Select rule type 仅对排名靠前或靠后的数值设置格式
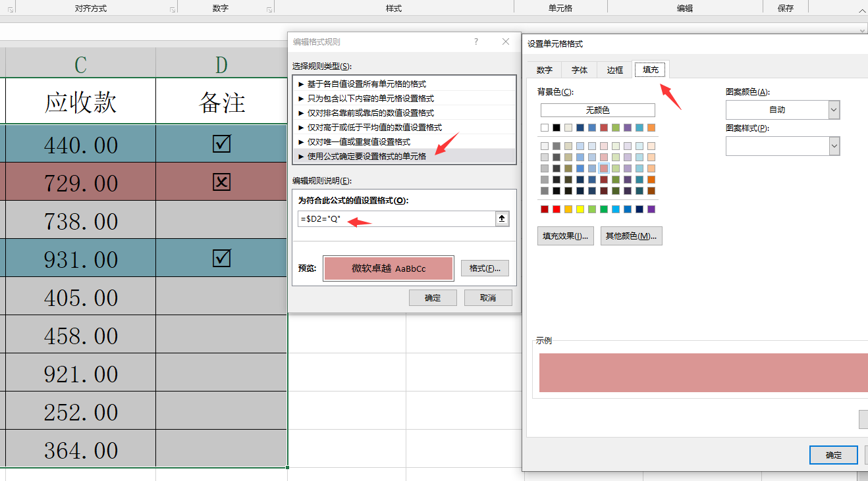The width and height of the screenshot is (868, 481). 404,113
